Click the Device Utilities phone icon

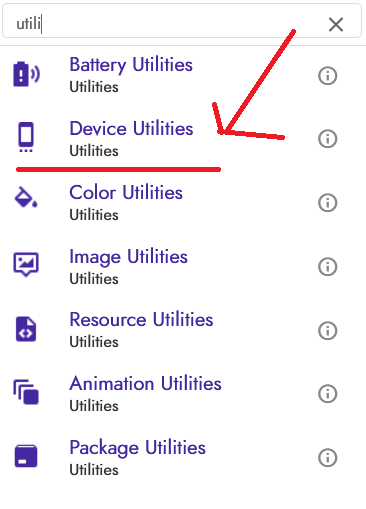pos(26,137)
